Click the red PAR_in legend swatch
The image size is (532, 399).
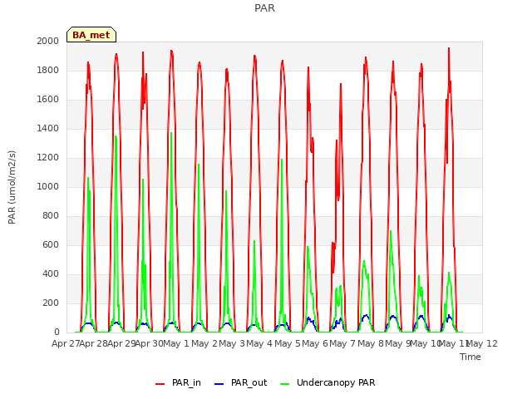click(x=160, y=384)
